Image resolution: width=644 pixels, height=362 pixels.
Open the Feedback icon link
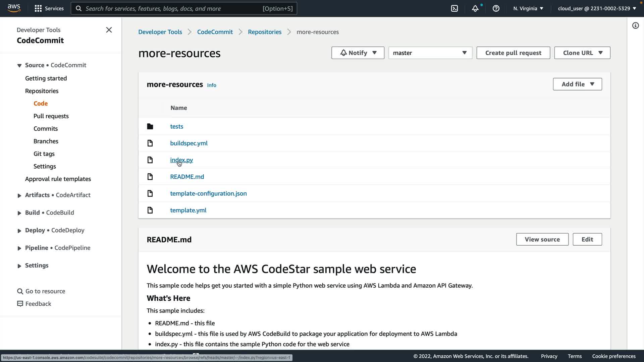[x=20, y=304]
